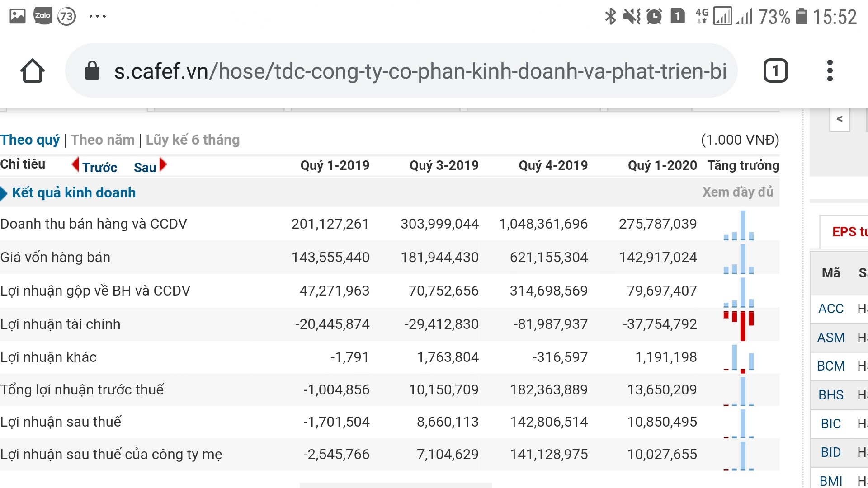Tap the gallery image notification icon
868x488 pixels.
[18, 16]
